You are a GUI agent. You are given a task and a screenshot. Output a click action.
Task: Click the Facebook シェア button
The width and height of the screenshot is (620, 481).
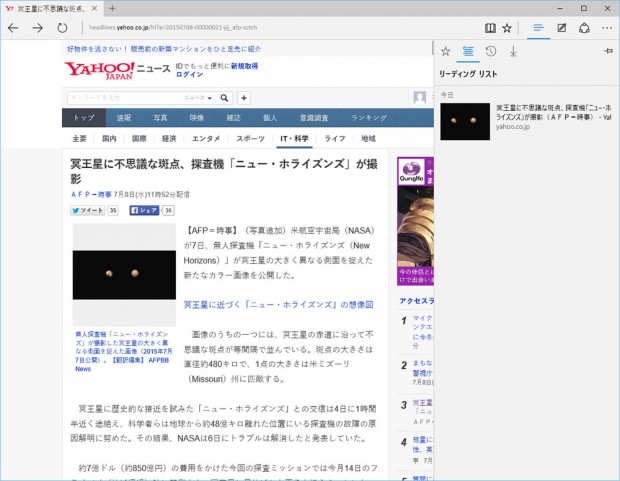[144, 210]
